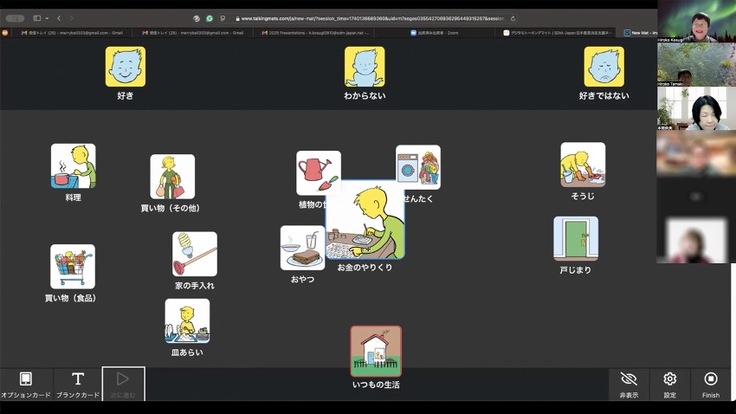The width and height of the screenshot is (736, 414).
Task: Select the わからない (unsure) face card
Action: click(364, 67)
